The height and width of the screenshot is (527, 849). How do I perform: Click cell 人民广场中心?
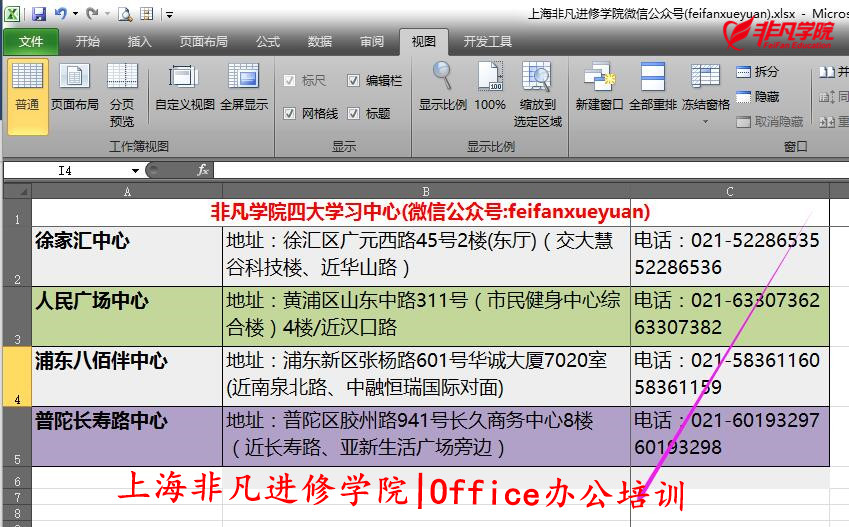pos(127,317)
